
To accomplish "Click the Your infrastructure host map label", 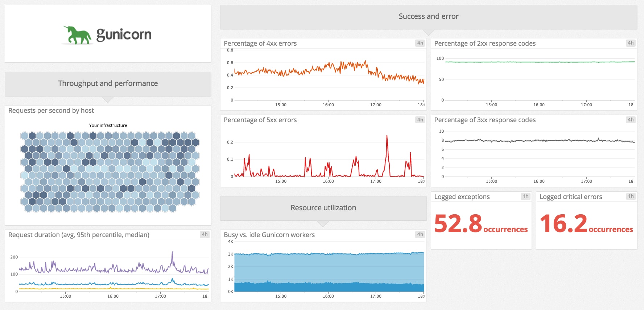I will [x=108, y=125].
